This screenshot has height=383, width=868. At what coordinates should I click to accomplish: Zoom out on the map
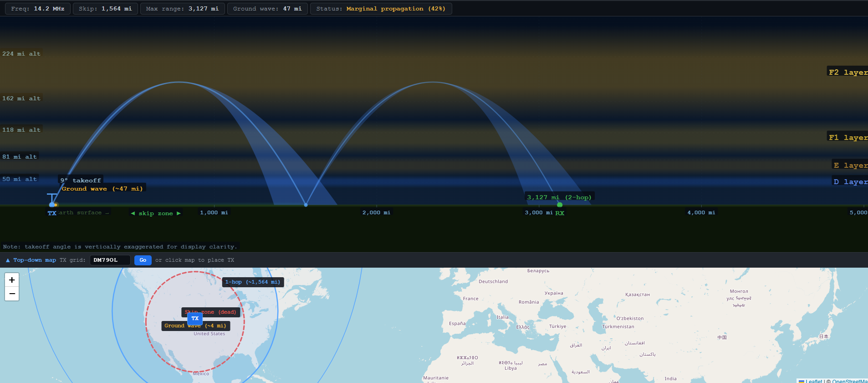[x=12, y=294]
